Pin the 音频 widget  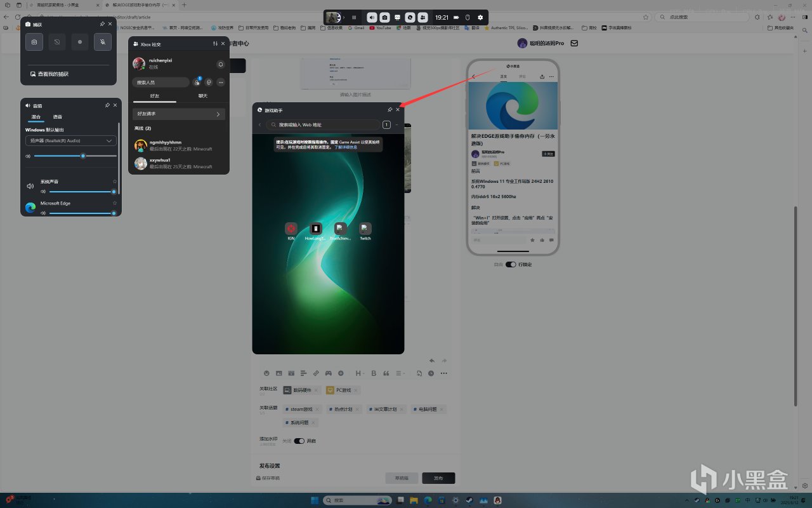[x=107, y=105]
